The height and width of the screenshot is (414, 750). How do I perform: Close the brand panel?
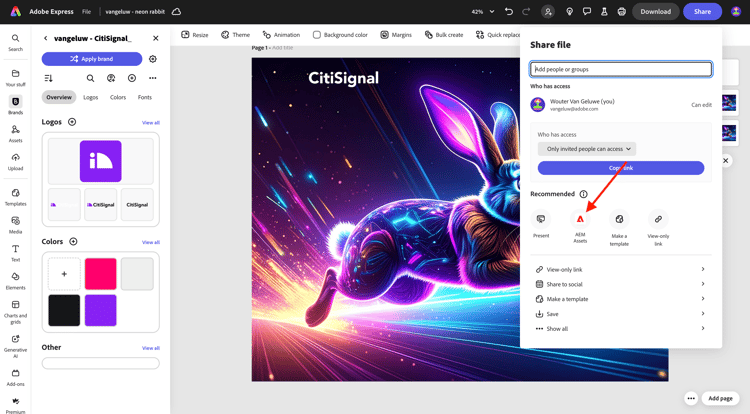coord(155,38)
